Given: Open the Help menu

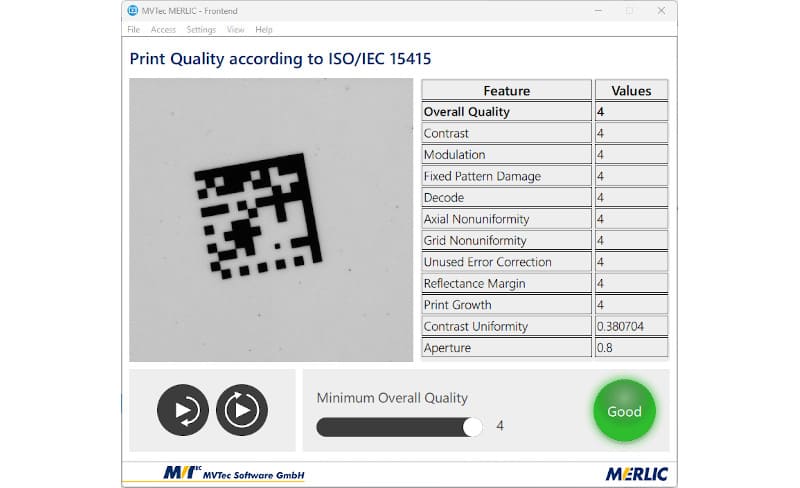Looking at the screenshot, I should coord(264,30).
